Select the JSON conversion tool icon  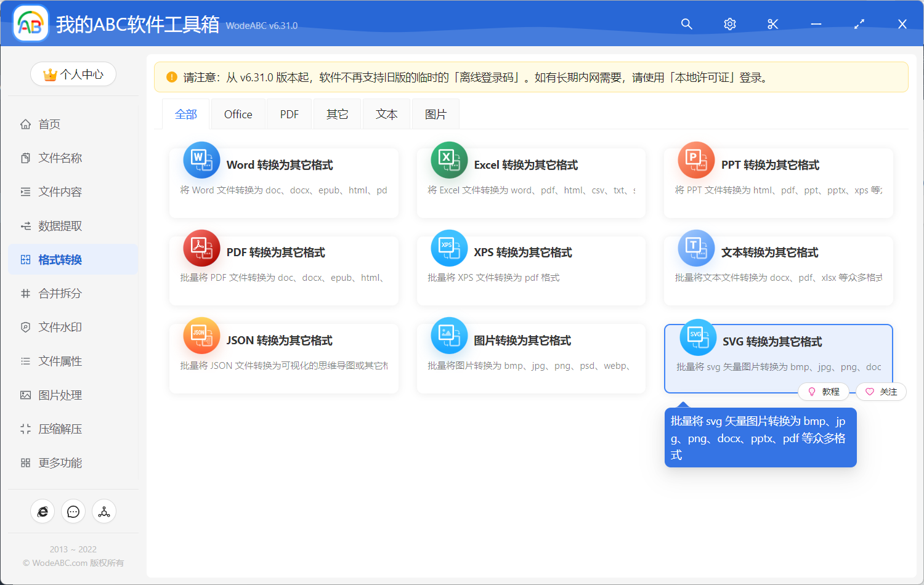click(201, 335)
